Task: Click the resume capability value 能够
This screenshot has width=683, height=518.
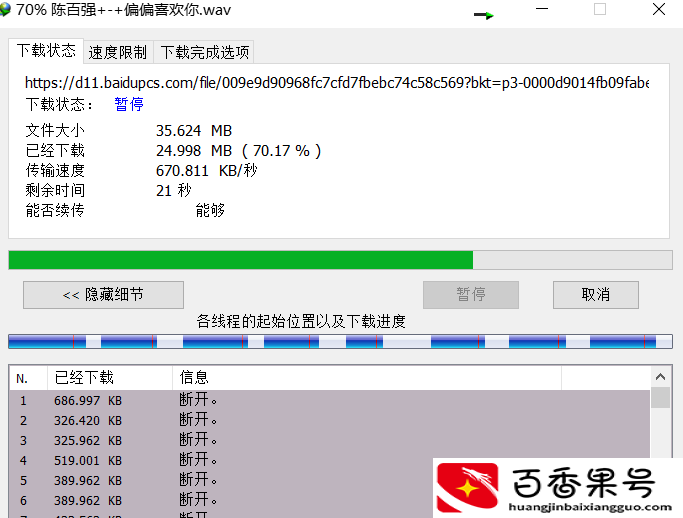Action: pos(210,210)
